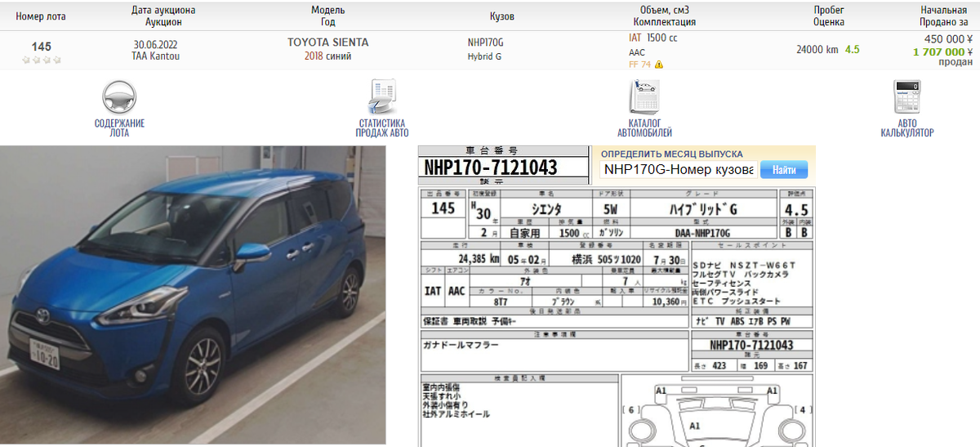
Task: Open the Содержание лота steering wheel icon
Action: click(x=118, y=97)
